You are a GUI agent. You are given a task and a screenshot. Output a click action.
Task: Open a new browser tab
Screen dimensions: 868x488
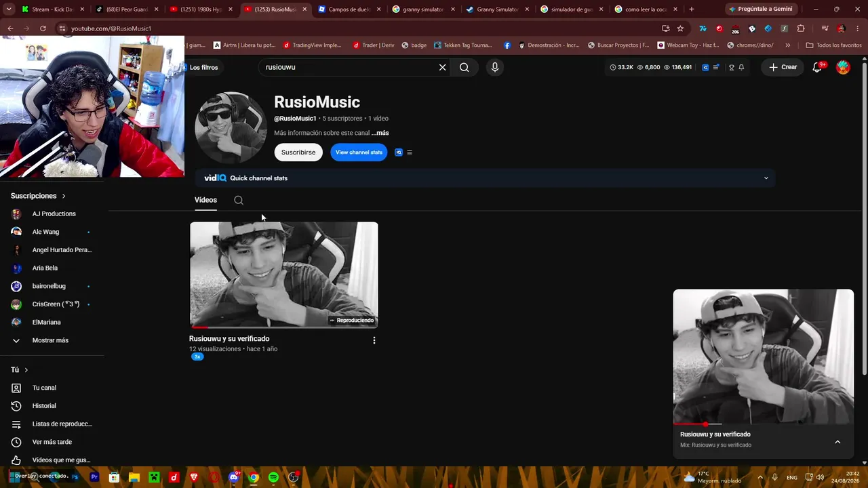pyautogui.click(x=692, y=9)
